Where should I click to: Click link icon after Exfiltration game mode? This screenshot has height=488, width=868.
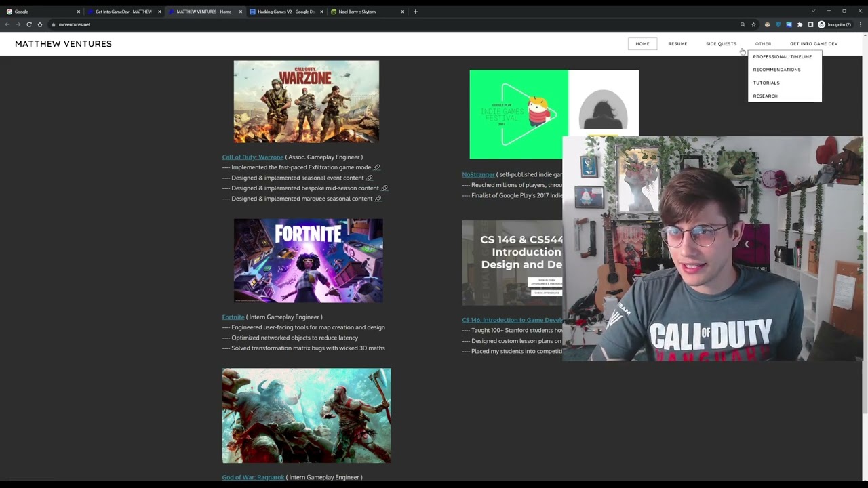tap(376, 167)
